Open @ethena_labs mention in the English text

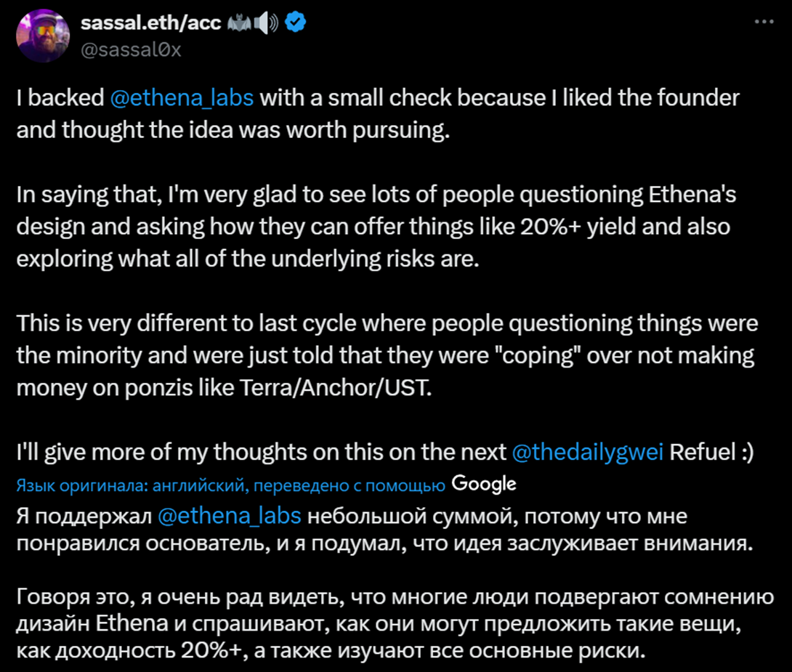point(182,98)
